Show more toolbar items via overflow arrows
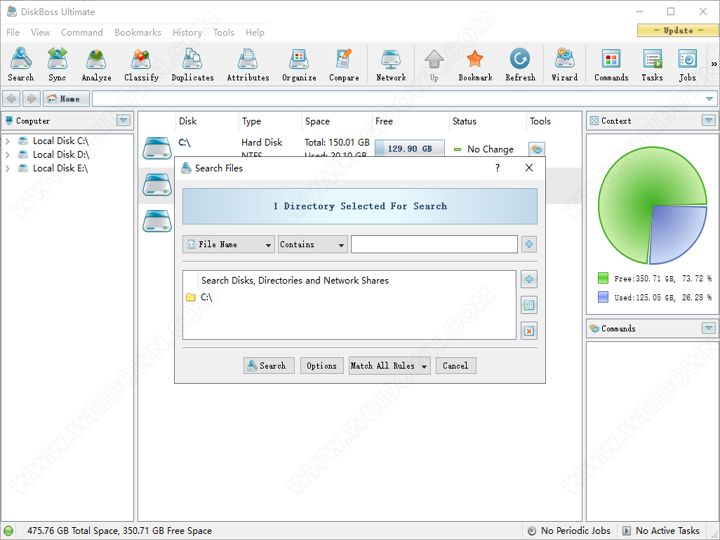Viewport: 720px width, 540px height. coord(714,64)
